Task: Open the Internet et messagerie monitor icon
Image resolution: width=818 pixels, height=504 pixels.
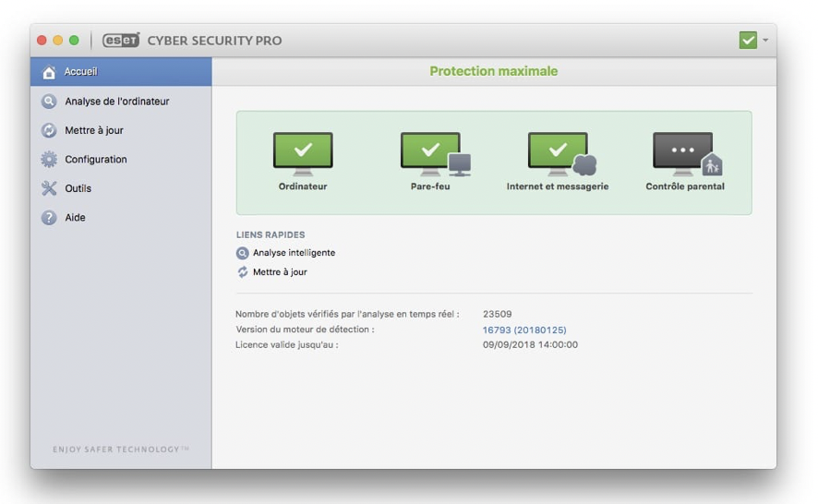Action: [562, 154]
